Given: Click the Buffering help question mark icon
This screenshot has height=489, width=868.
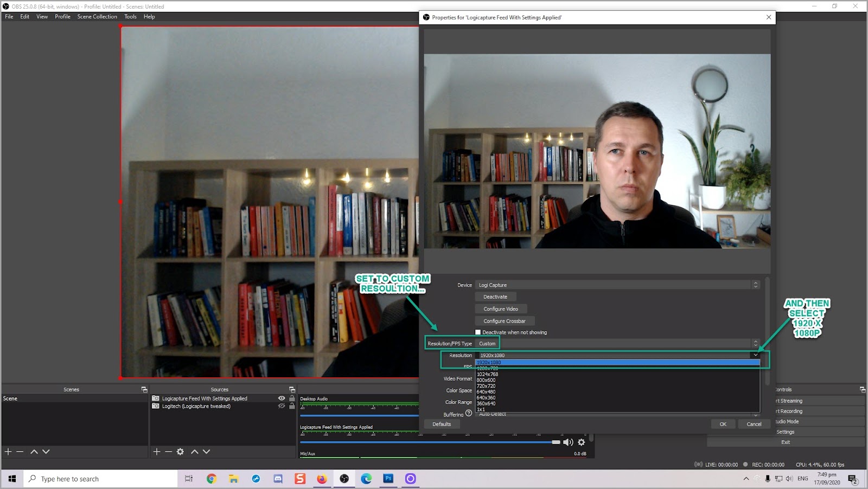Looking at the screenshot, I should click(x=469, y=413).
